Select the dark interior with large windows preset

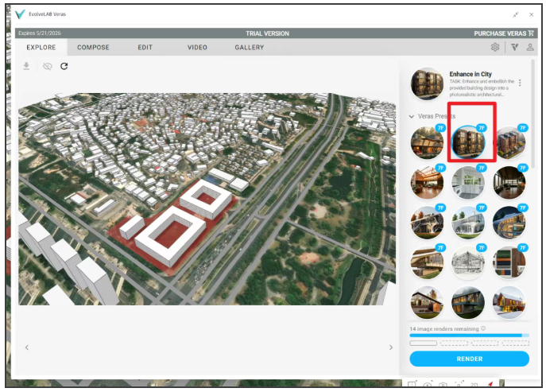(x=509, y=183)
